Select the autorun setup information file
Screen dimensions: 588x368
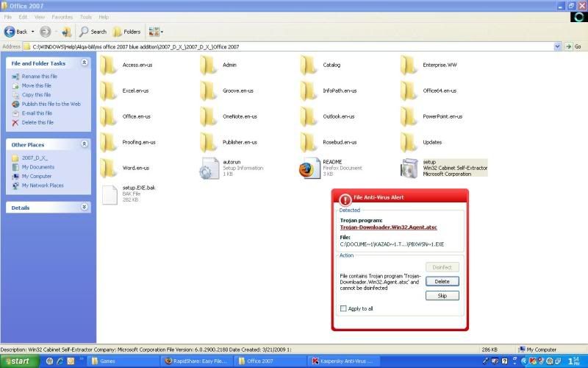coord(232,168)
